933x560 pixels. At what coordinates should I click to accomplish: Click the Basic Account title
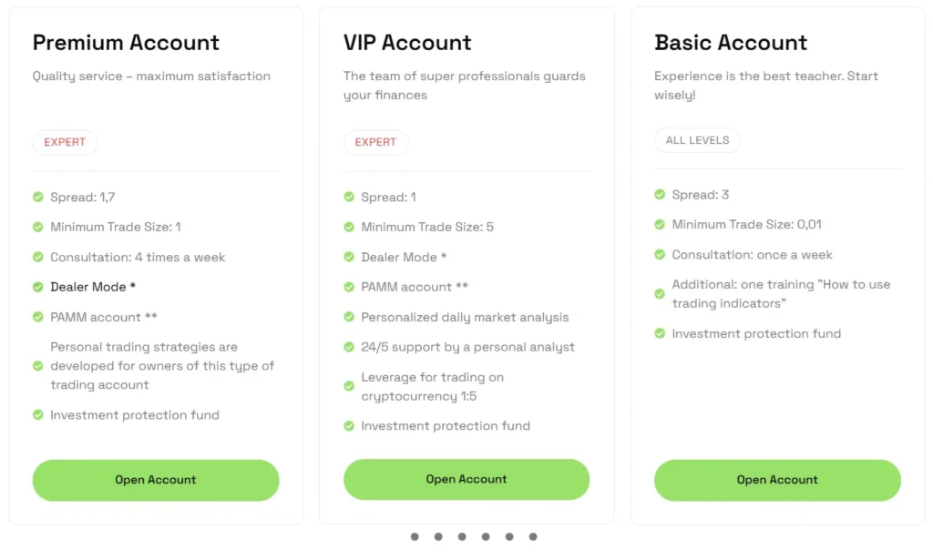(731, 43)
